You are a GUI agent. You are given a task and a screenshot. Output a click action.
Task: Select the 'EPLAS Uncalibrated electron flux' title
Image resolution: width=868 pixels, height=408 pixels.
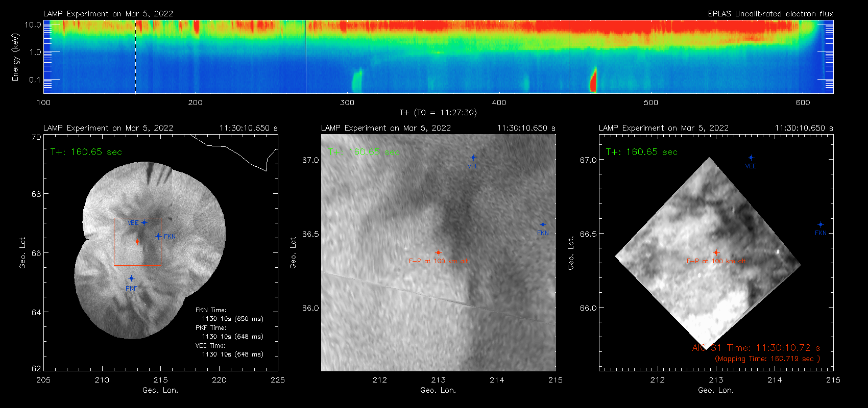click(x=770, y=14)
